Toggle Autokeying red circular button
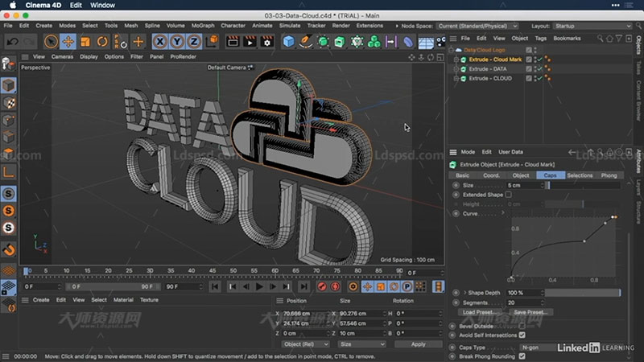644x362 pixels. 336,286
